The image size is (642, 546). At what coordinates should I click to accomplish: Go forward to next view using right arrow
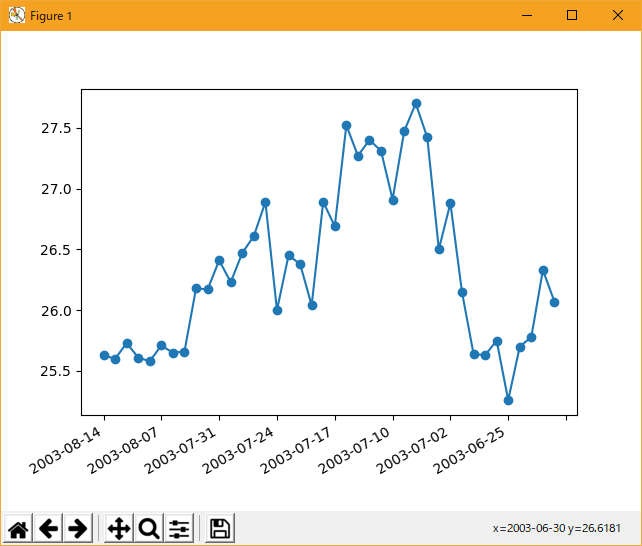coord(78,529)
